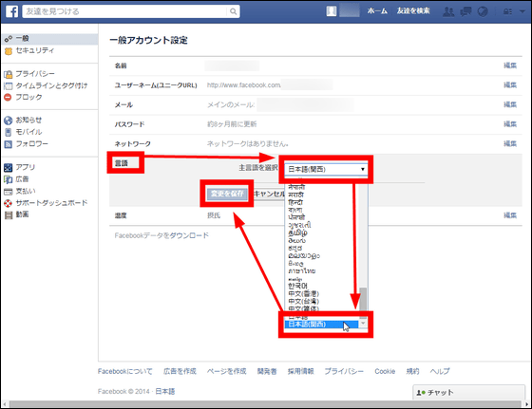The width and height of the screenshot is (532, 409).
Task: Go to ホーム in the top bar
Action: point(377,11)
